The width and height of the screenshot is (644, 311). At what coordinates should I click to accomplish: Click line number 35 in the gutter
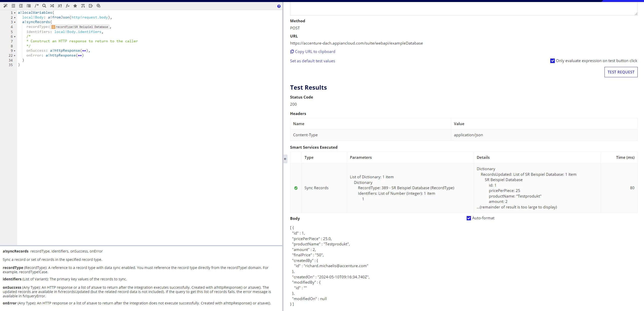(11, 65)
